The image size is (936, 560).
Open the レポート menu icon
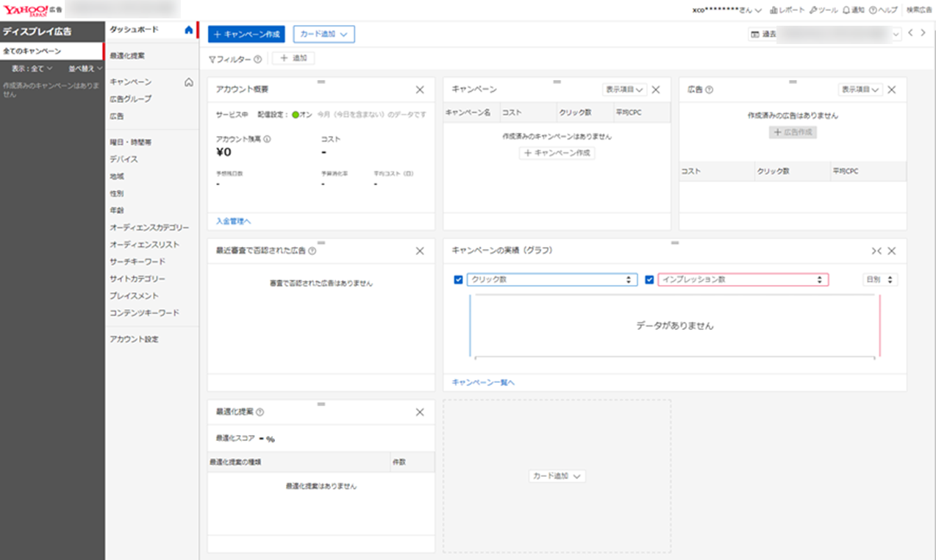pyautogui.click(x=774, y=10)
